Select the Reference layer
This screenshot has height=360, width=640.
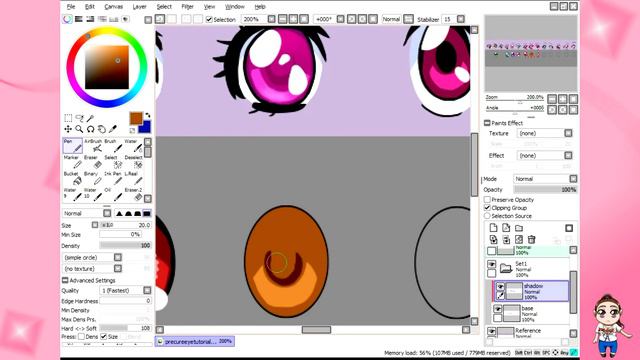[533, 331]
